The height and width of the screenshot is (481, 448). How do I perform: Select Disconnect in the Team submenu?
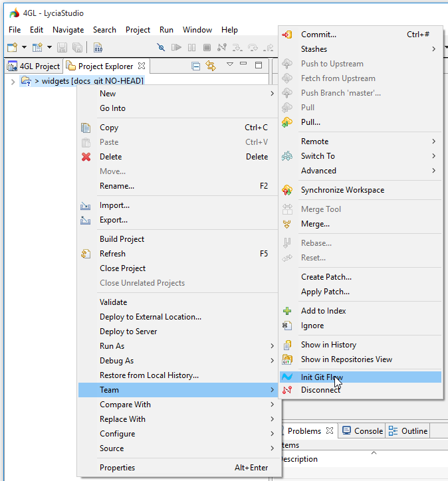tap(320, 390)
